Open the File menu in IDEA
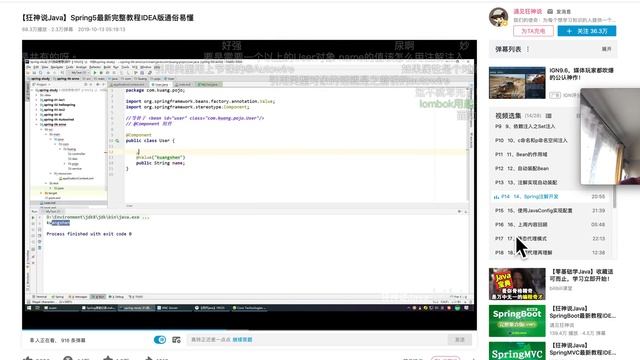Screen dimensions: 640x360 (x=29, y=67)
